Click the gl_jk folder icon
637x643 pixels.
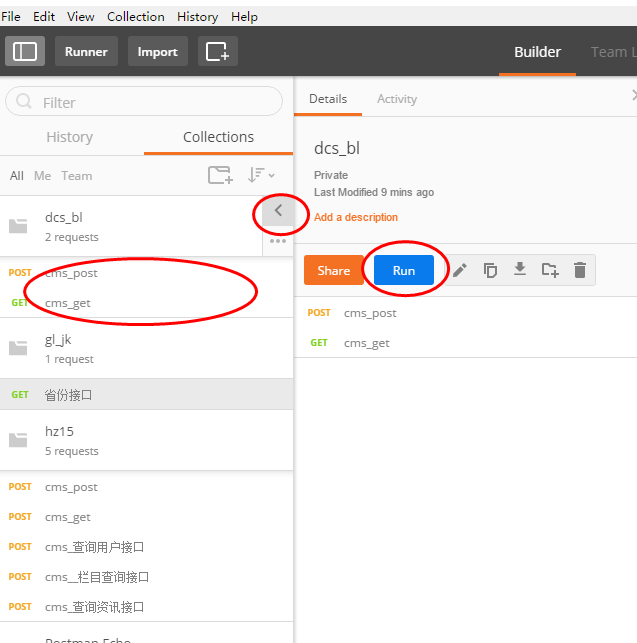18,348
